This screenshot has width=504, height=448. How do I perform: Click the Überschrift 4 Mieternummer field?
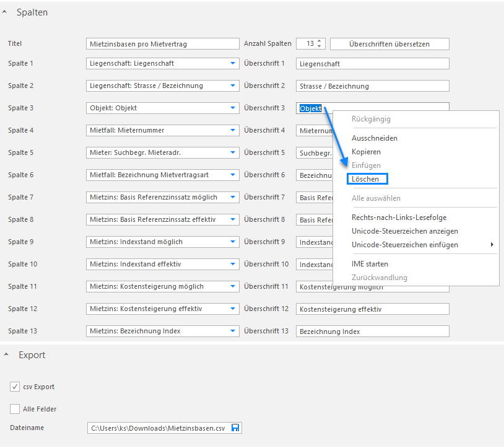(315, 131)
